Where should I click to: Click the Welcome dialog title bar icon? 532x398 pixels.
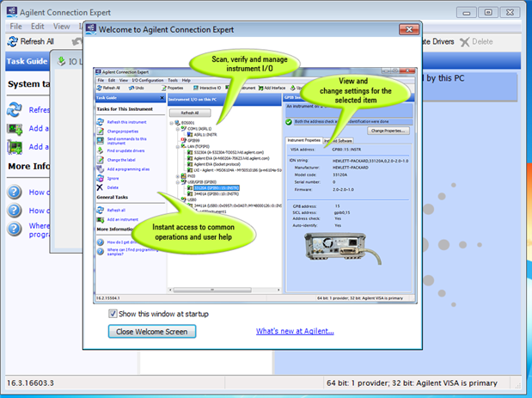coord(91,29)
